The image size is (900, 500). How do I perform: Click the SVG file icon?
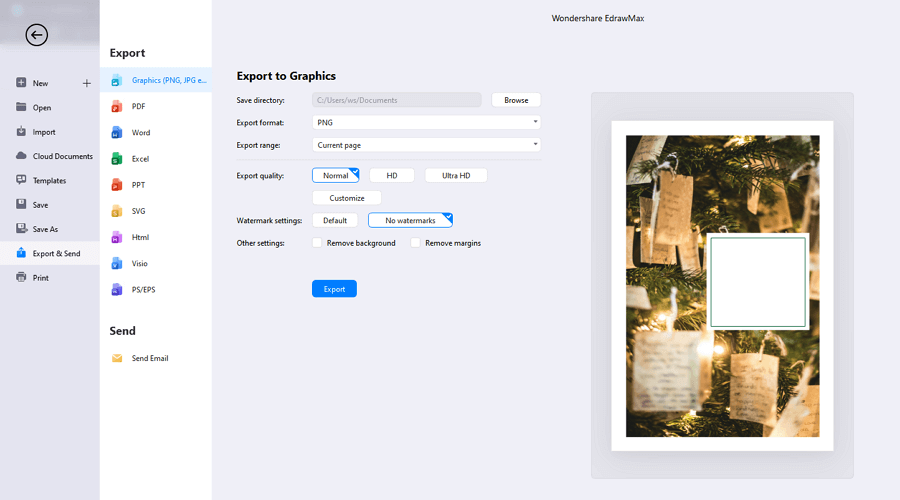pyautogui.click(x=117, y=211)
